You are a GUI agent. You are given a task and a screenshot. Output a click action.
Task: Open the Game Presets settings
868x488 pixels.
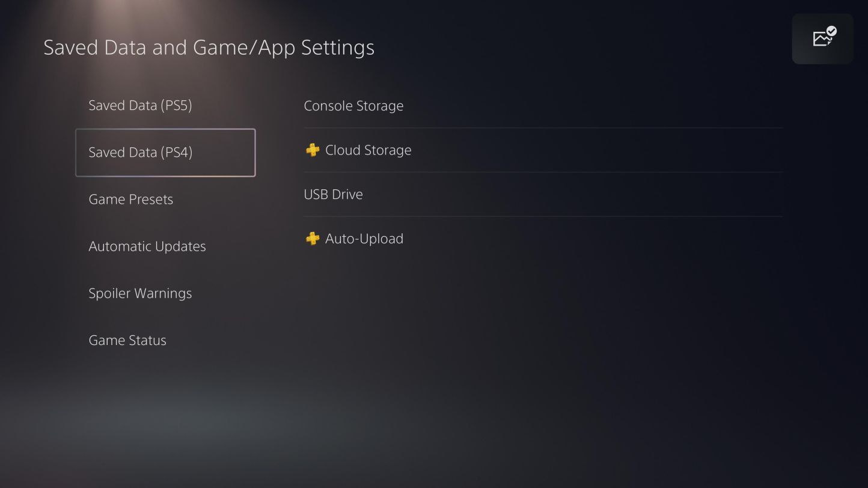130,199
